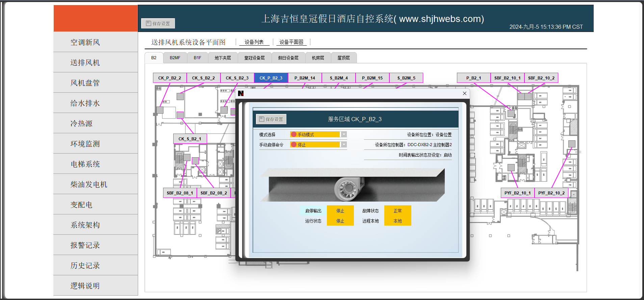644x300 pixels.
Task: Open 报警记录 in the sidebar
Action: (x=96, y=245)
